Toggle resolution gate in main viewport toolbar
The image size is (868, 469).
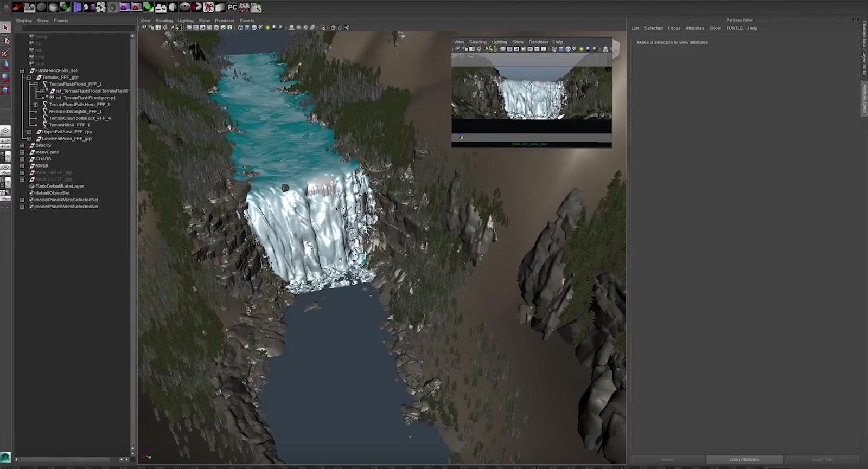pos(202,28)
